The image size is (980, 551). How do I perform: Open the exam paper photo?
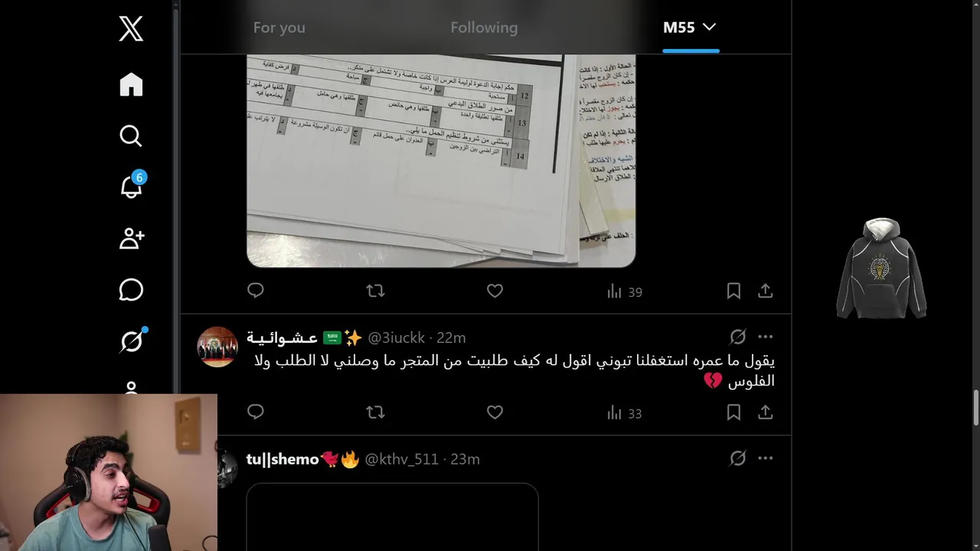click(x=441, y=161)
